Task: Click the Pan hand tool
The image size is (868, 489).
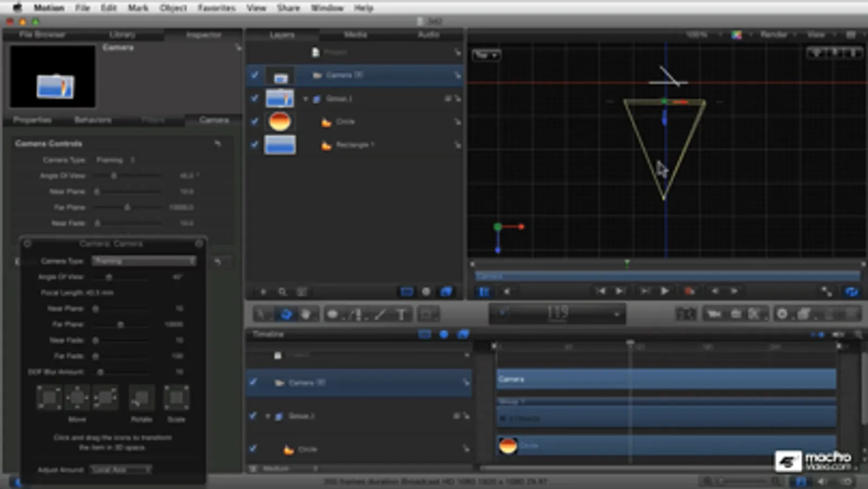Action: 306,315
